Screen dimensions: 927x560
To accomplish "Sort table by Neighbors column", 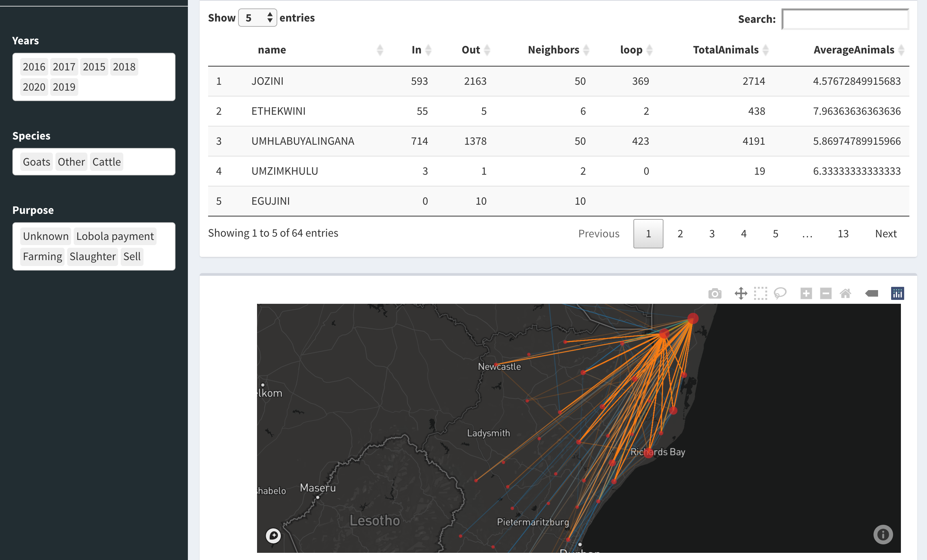I will click(x=553, y=50).
